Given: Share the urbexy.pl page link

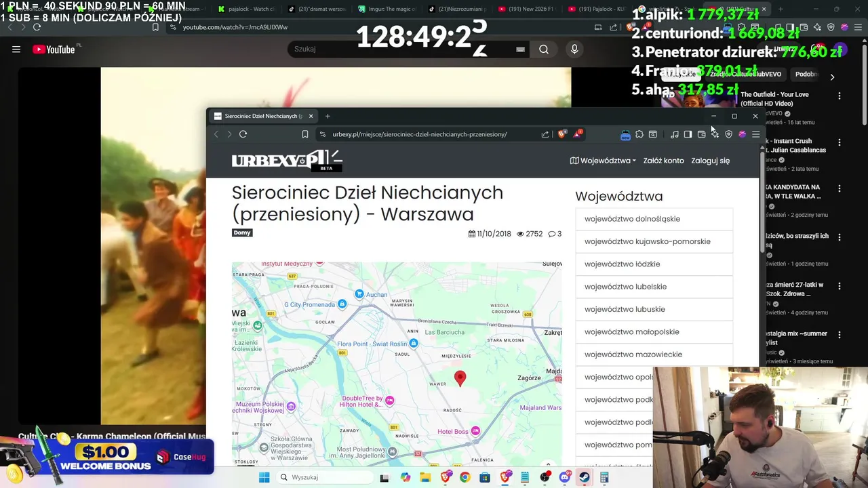Looking at the screenshot, I should [x=545, y=134].
